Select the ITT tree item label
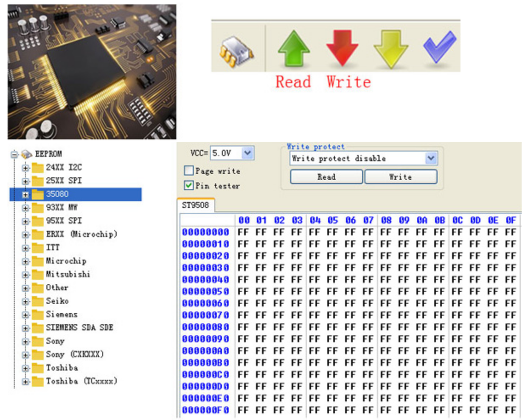This screenshot has height=420, width=525. coord(53,247)
